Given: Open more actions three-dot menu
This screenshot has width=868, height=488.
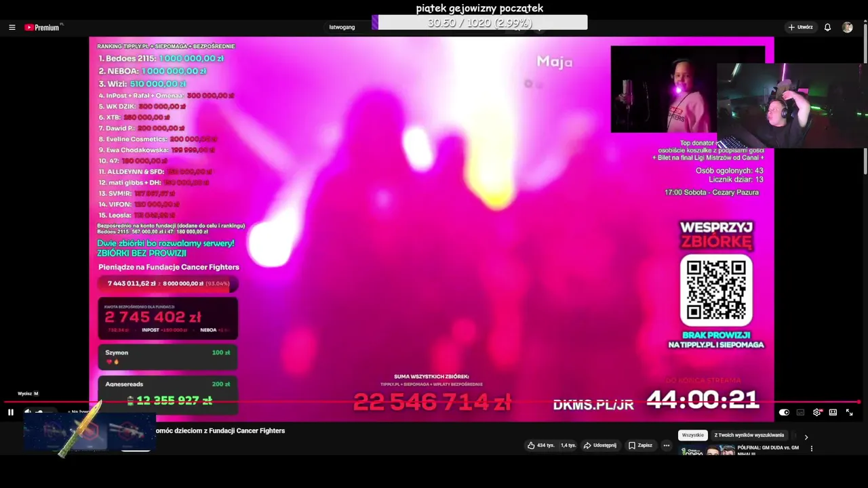Looking at the screenshot, I should pos(667,445).
